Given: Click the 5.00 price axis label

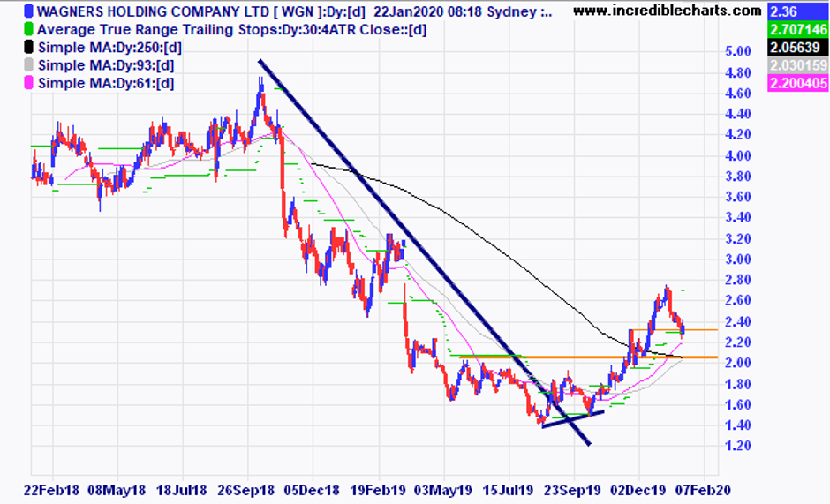Looking at the screenshot, I should (737, 51).
